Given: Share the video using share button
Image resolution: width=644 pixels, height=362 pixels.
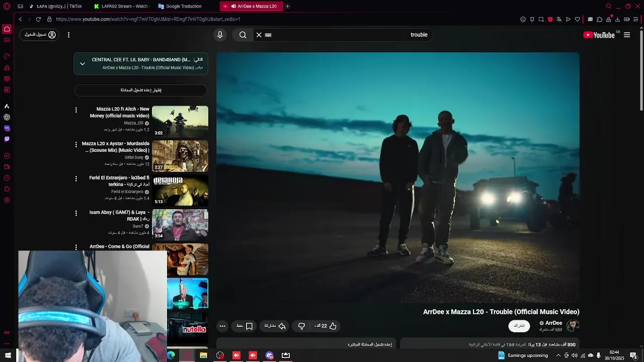Looking at the screenshot, I should tap(275, 326).
